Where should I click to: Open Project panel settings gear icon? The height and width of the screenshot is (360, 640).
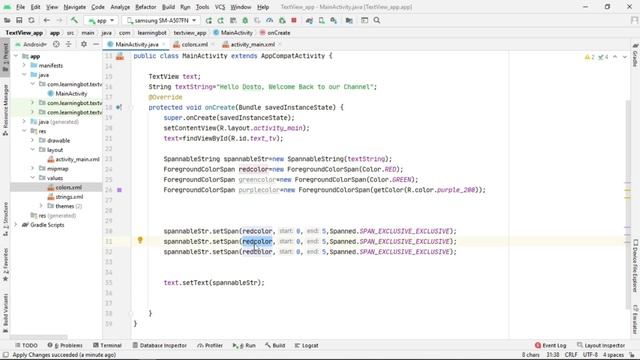point(84,44)
